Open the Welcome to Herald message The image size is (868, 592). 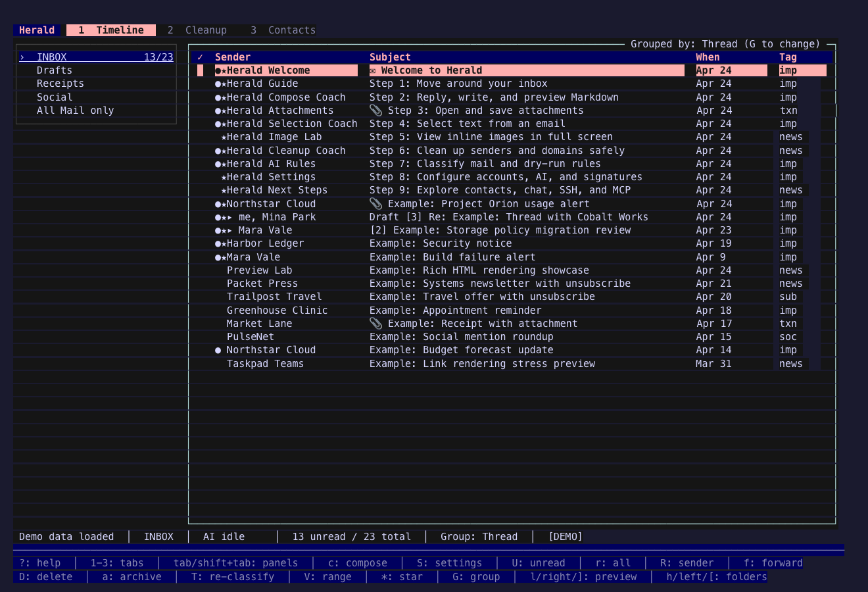(x=512, y=70)
